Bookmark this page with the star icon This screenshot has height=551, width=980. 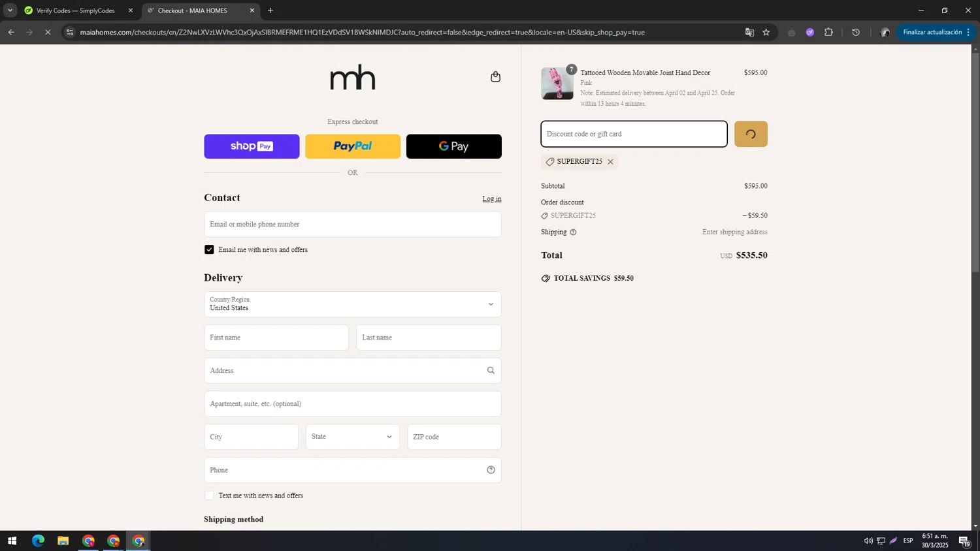click(x=766, y=32)
